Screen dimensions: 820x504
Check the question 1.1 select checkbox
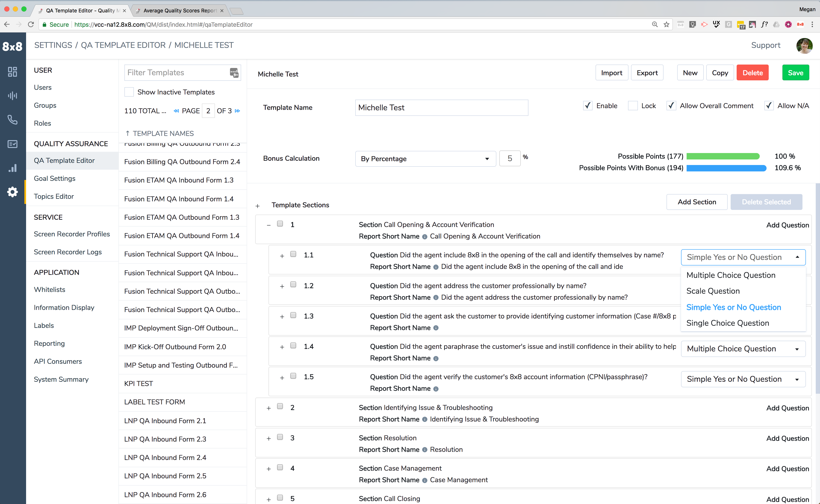tap(293, 254)
